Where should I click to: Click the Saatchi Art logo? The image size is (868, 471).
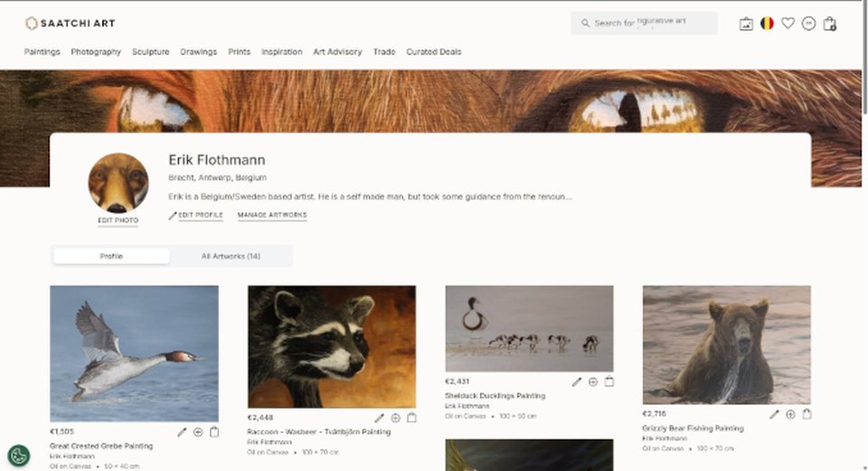point(71,24)
